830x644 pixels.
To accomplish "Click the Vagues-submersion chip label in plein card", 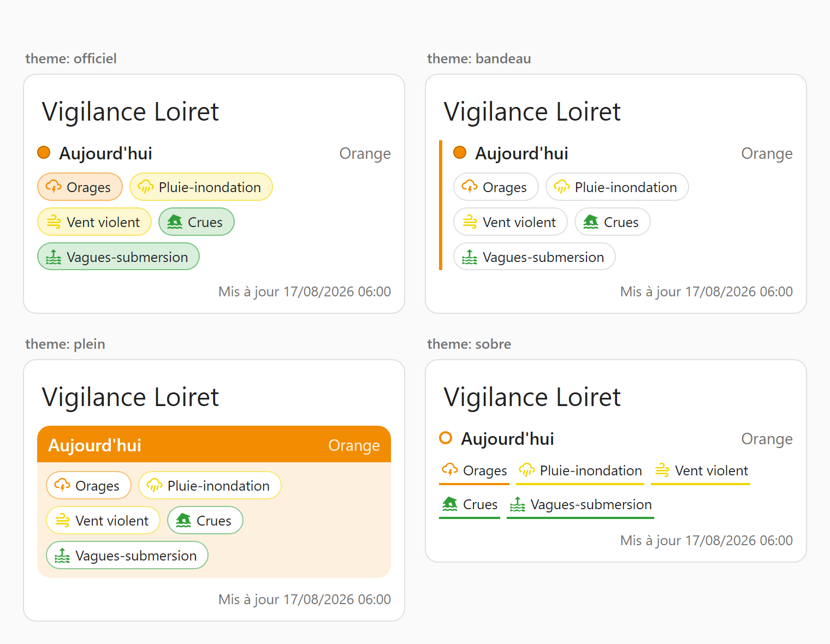I will 136,556.
